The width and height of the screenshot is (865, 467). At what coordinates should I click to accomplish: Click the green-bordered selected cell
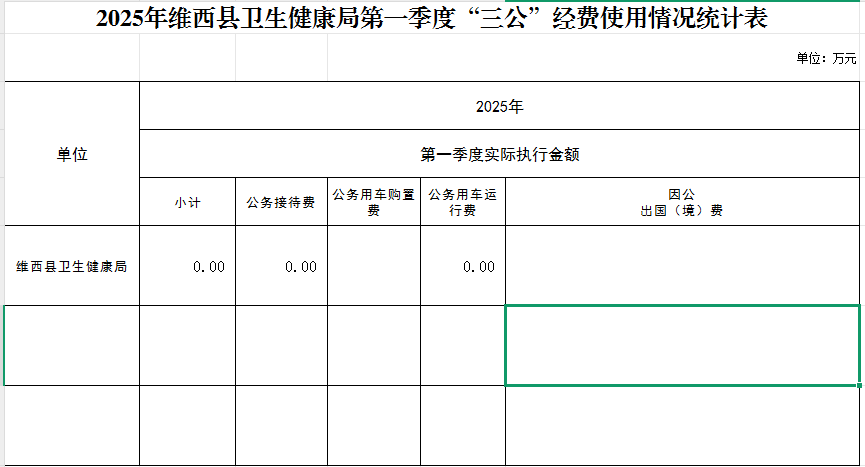(x=681, y=345)
